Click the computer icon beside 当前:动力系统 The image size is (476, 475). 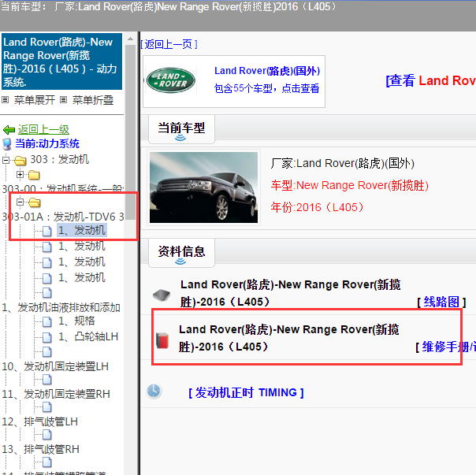[x=7, y=144]
